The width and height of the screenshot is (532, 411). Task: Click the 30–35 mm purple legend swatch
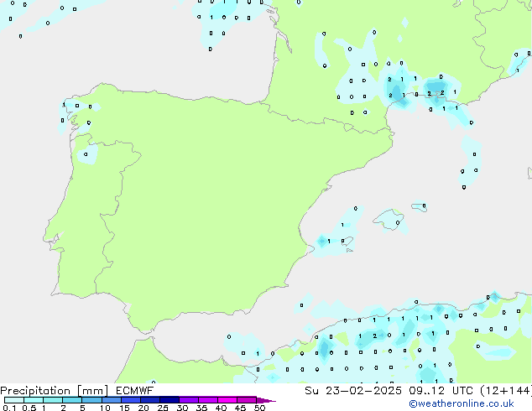point(188,400)
